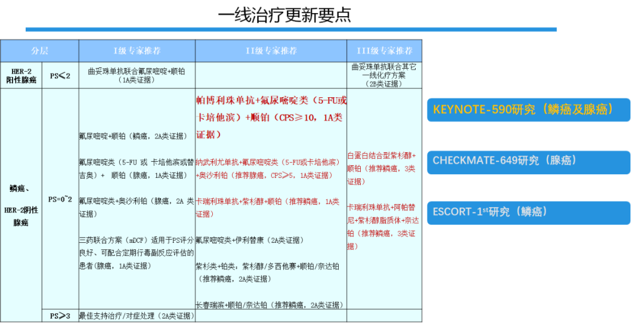The width and height of the screenshot is (644, 324).
Task: Click the PS≤2 cell
Action: pos(60,76)
